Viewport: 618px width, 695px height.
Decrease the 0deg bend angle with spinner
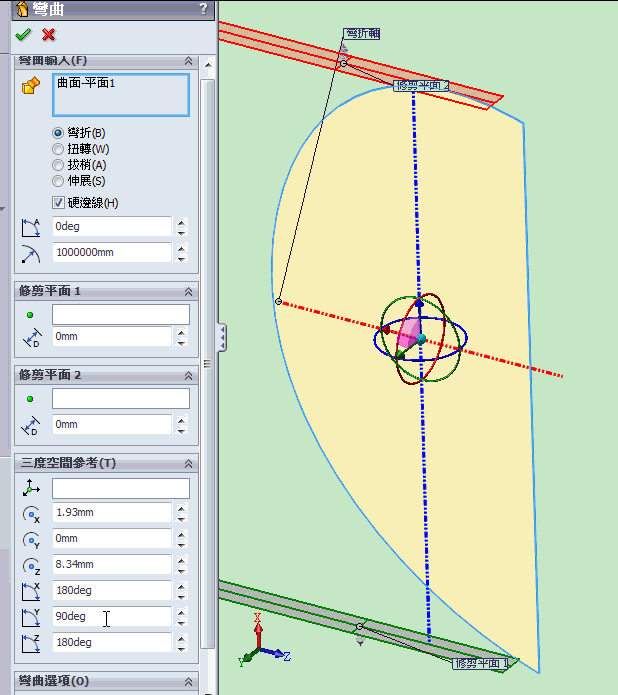tap(181, 232)
